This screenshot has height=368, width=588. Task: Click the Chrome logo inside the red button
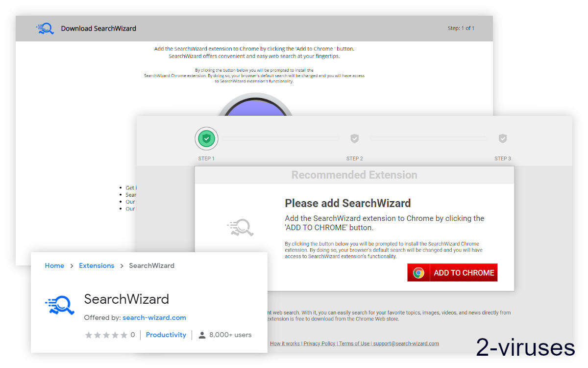[x=418, y=272]
